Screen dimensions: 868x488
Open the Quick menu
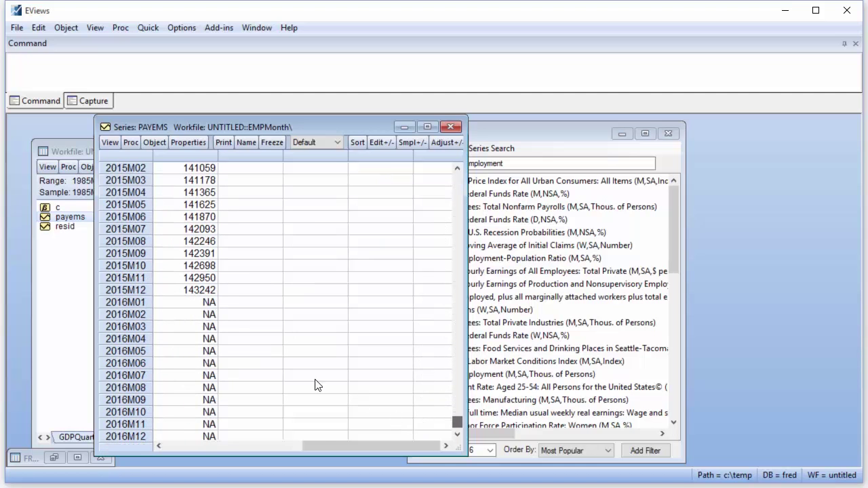(x=148, y=28)
